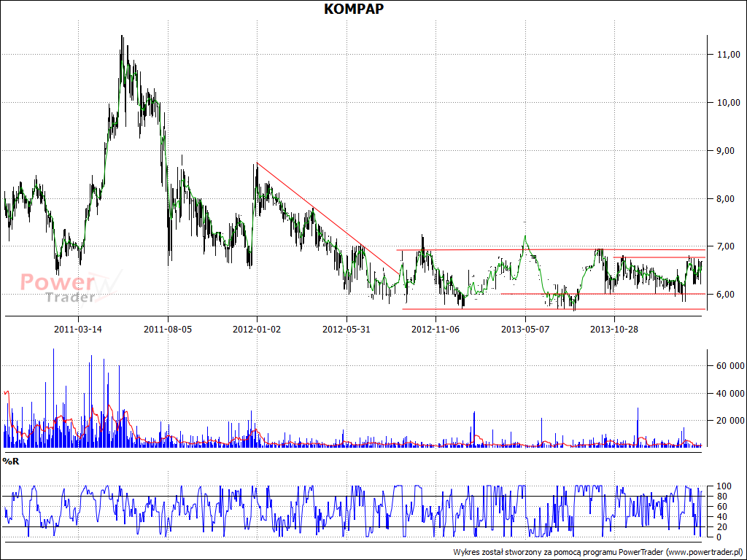
Task: Select the 40 000 volume axis label
Action: (x=730, y=393)
